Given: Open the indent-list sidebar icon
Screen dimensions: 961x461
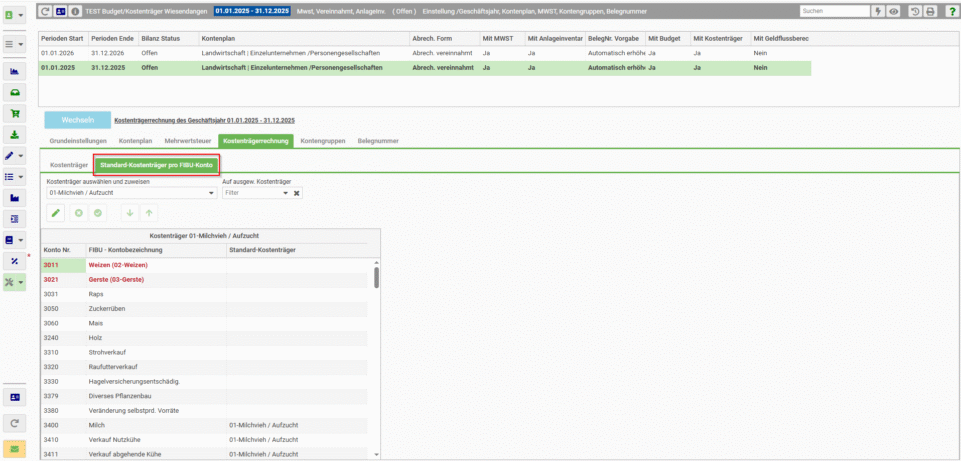Looking at the screenshot, I should (x=15, y=219).
